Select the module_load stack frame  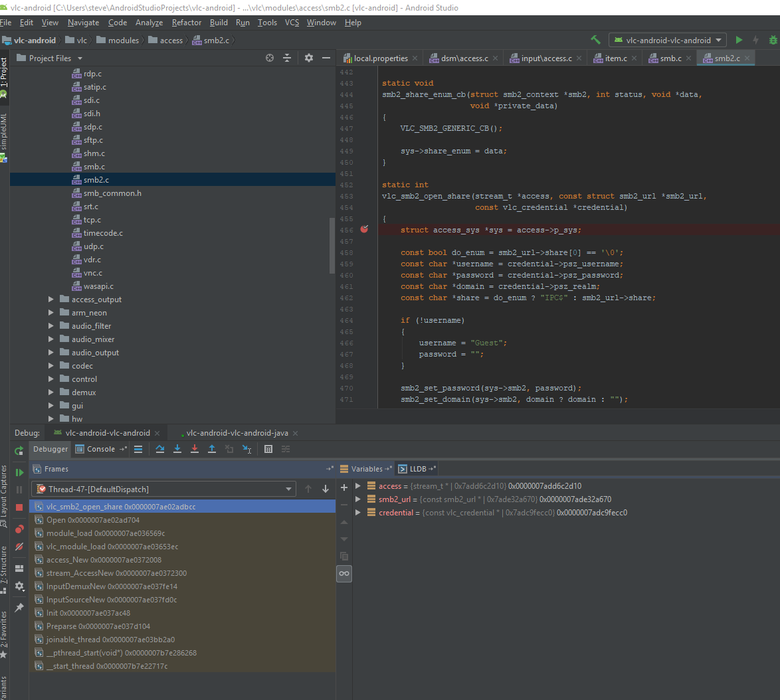point(182,533)
